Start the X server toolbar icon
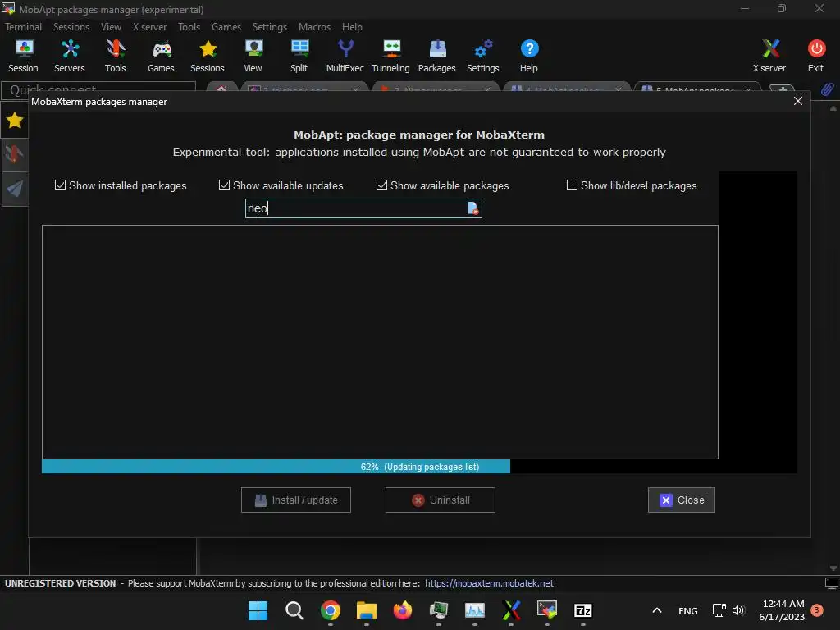 [770, 56]
